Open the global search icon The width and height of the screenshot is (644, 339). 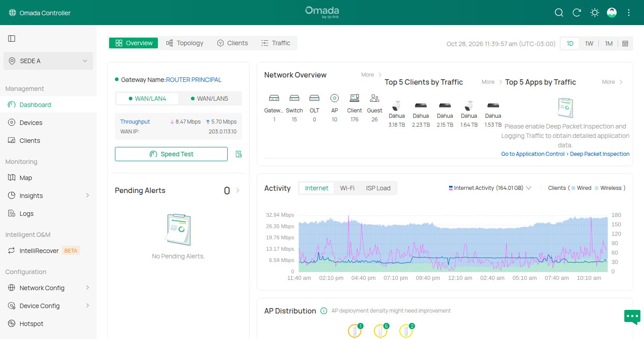coord(559,13)
